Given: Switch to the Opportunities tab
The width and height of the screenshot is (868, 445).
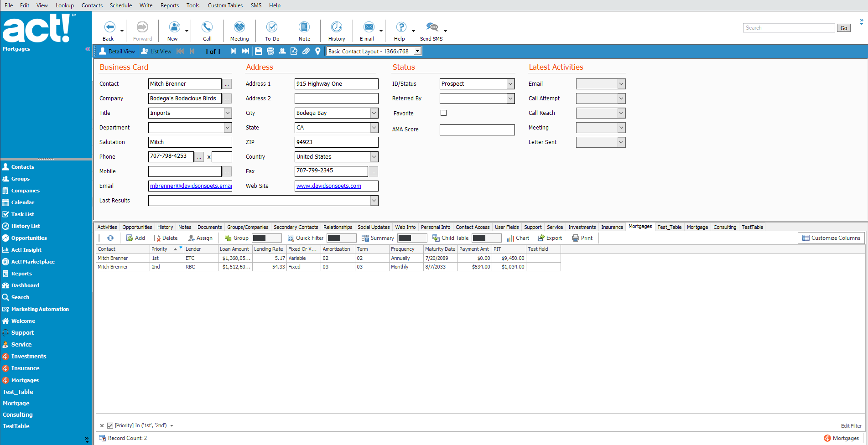Looking at the screenshot, I should (x=137, y=227).
